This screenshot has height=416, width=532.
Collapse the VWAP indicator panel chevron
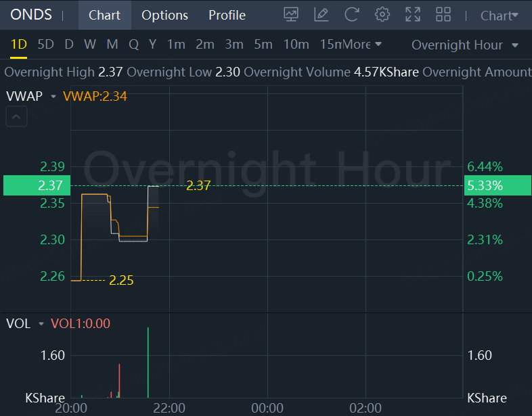[x=16, y=118]
